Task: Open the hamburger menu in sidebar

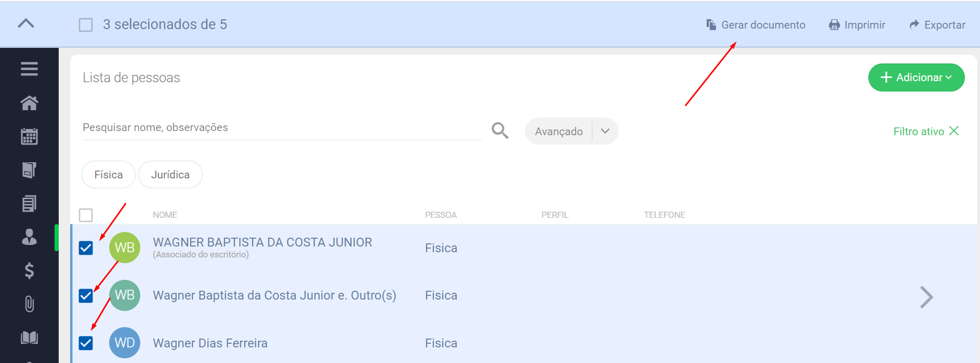Action: (x=29, y=69)
